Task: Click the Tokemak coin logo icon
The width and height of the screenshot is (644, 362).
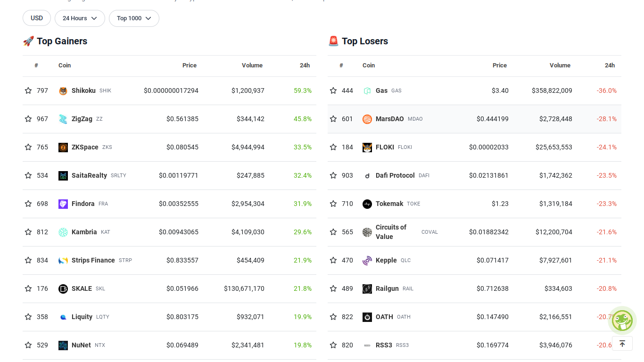Action: pyautogui.click(x=367, y=204)
